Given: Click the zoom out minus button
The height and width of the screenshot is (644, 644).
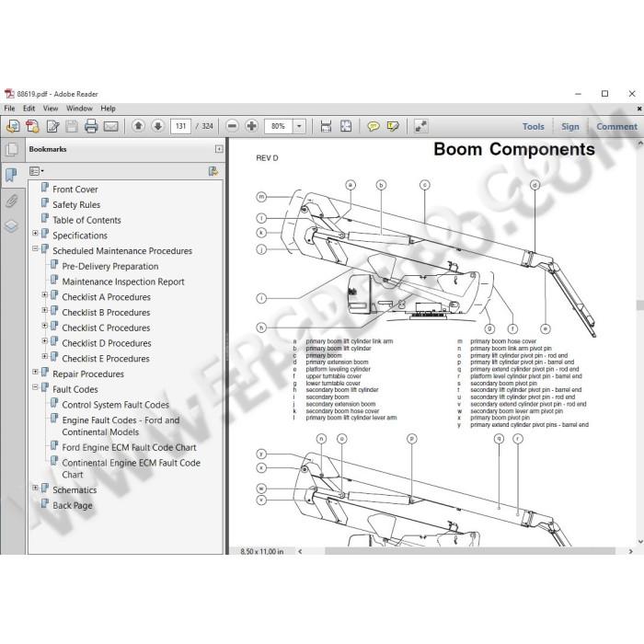Looking at the screenshot, I should (232, 126).
